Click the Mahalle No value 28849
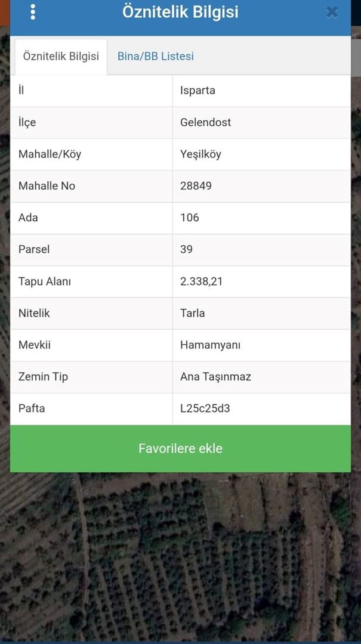The height and width of the screenshot is (644, 361). 196,185
